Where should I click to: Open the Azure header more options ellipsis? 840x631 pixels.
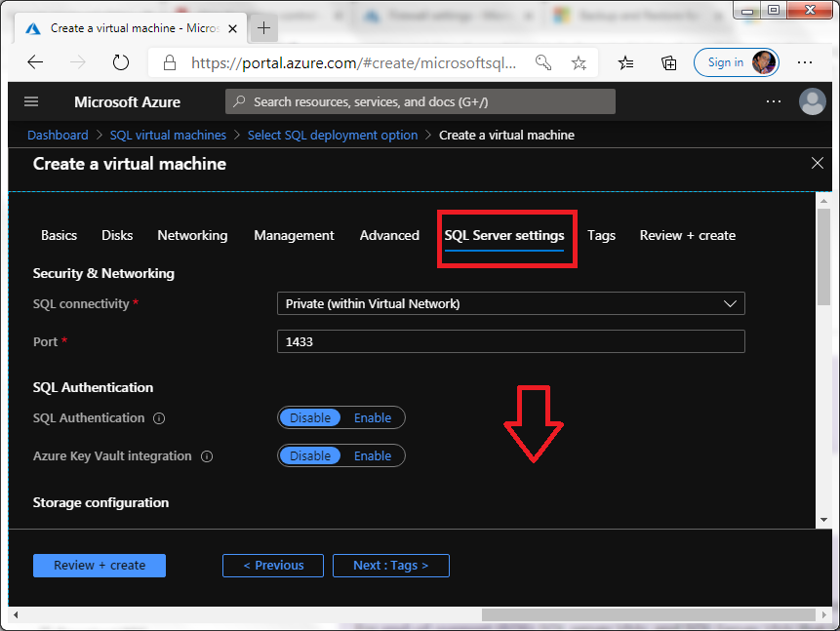pos(774,101)
